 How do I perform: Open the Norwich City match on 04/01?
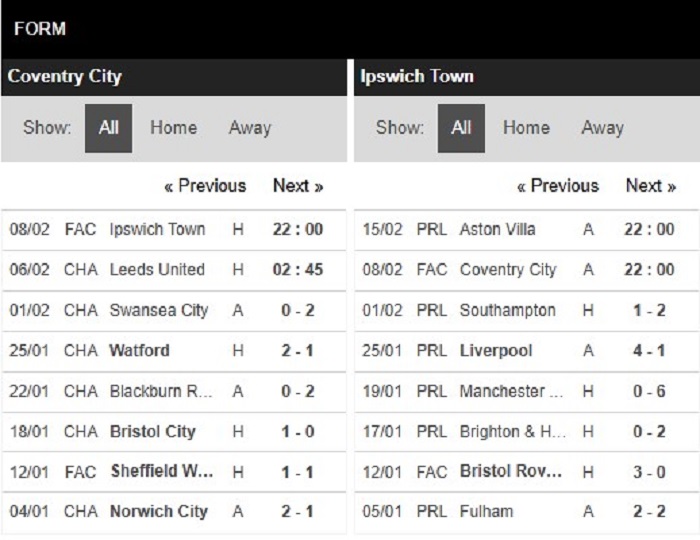[174, 512]
